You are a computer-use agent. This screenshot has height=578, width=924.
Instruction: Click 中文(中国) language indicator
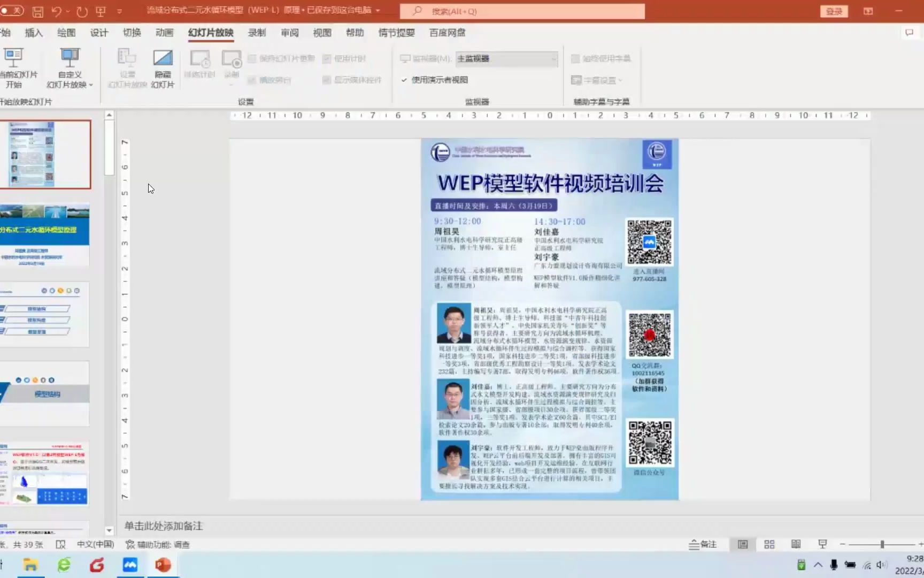pyautogui.click(x=95, y=544)
